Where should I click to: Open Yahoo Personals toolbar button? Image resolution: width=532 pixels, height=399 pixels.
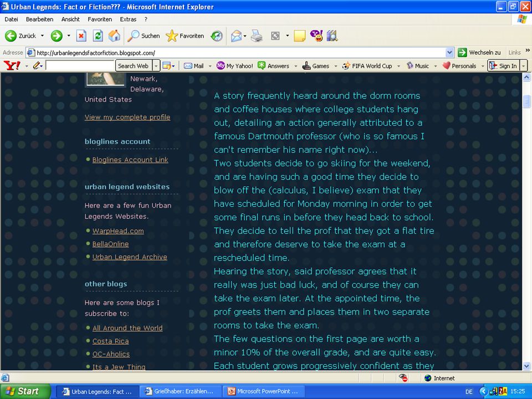click(x=459, y=66)
